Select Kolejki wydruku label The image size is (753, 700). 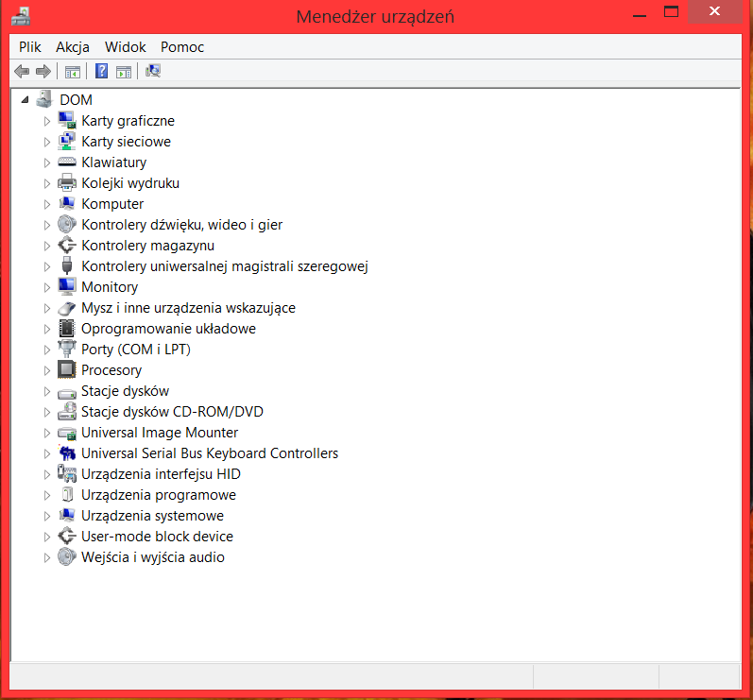click(130, 183)
